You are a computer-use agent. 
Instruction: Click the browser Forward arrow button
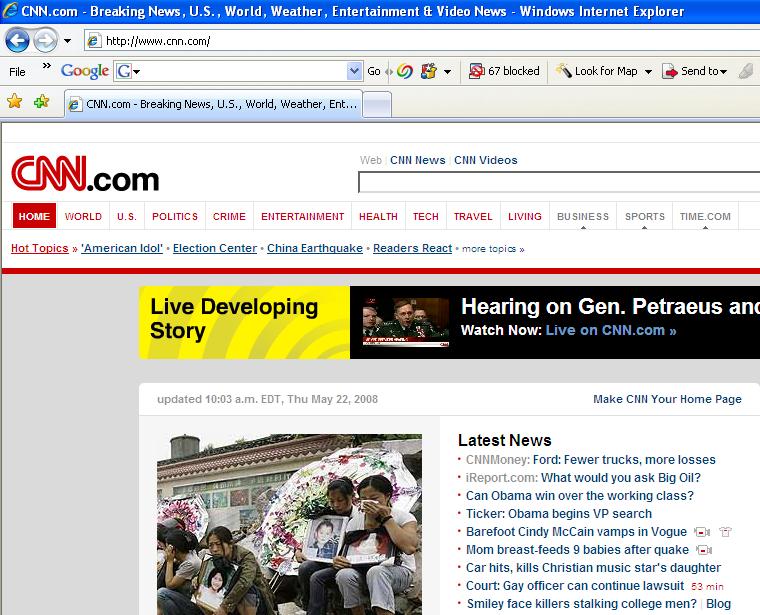pyautogui.click(x=45, y=41)
